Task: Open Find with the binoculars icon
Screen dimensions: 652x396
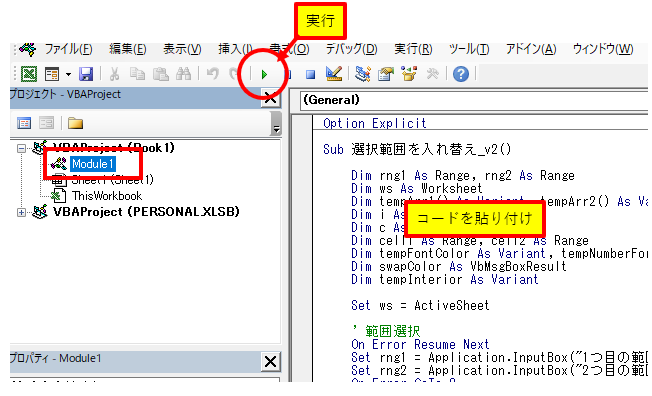Action: pyautogui.click(x=183, y=74)
